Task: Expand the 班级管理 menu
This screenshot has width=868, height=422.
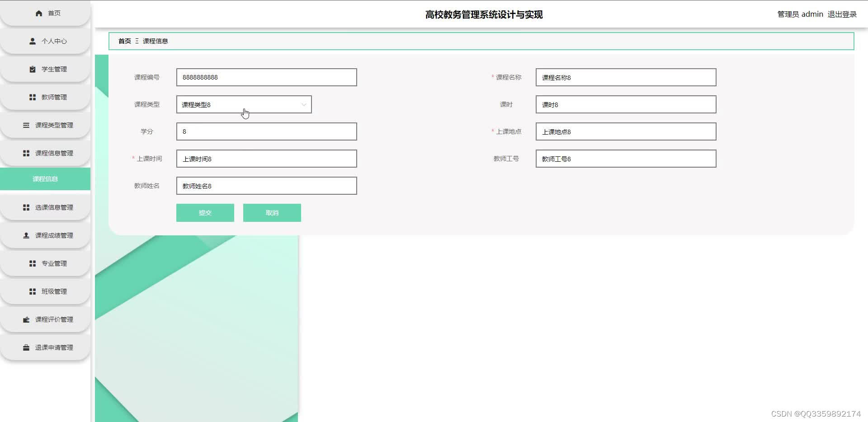Action: [45, 291]
